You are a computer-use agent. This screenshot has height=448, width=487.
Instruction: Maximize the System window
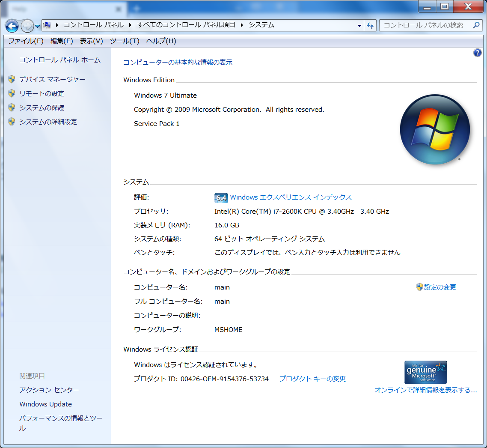coord(445,6)
